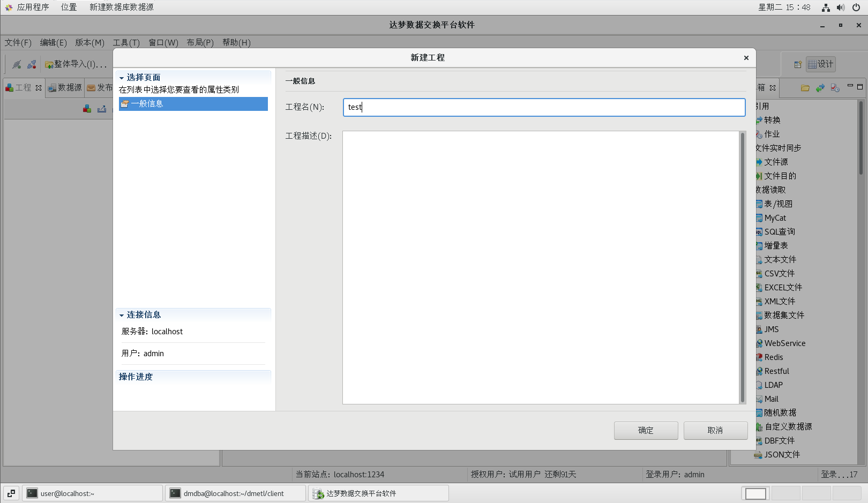This screenshot has height=503, width=868.
Task: Confirm with the 确定 button
Action: click(646, 430)
